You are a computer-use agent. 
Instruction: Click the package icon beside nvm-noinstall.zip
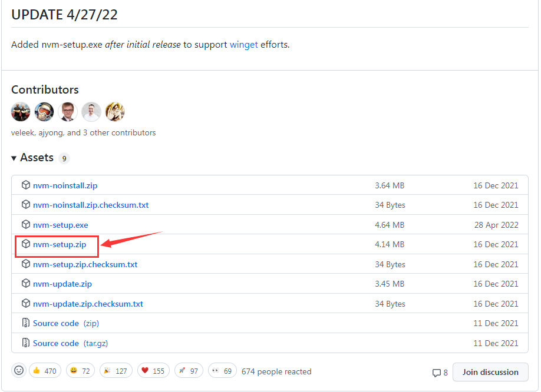[26, 185]
